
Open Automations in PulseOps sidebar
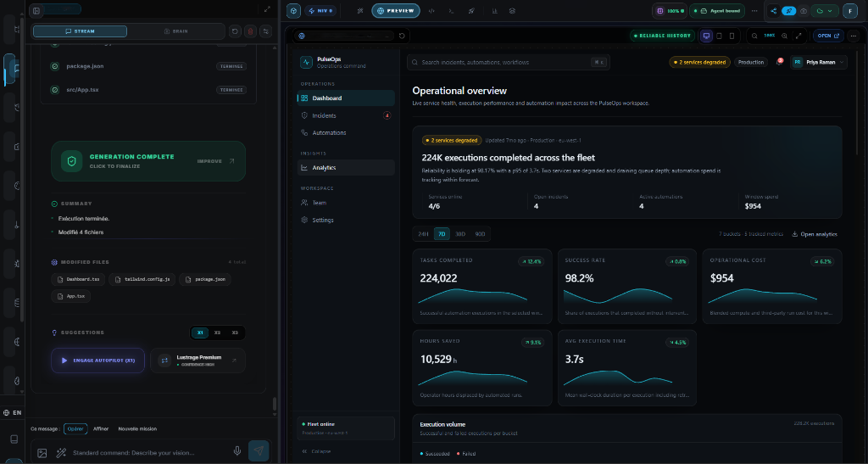[x=346, y=133]
